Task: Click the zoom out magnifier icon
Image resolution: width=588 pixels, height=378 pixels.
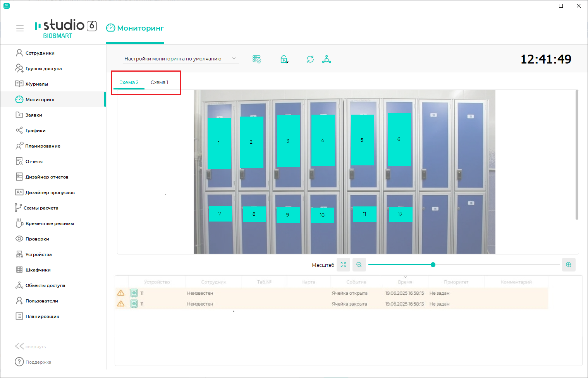Action: (x=359, y=265)
